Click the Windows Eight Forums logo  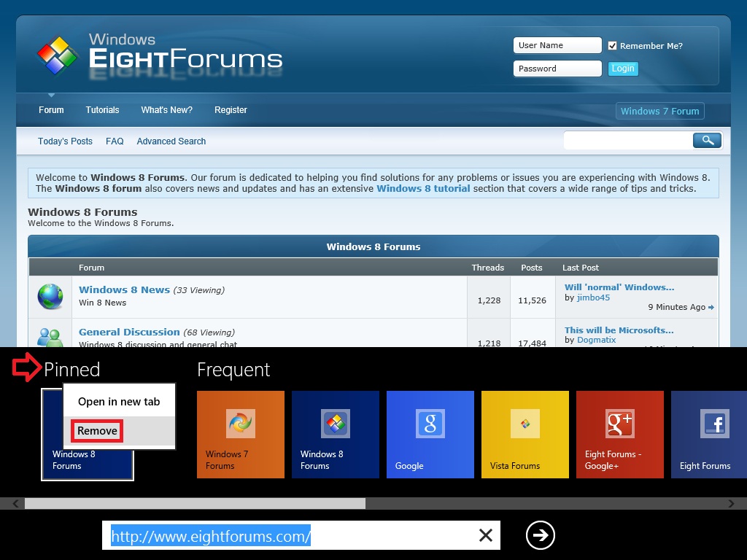pos(160,56)
